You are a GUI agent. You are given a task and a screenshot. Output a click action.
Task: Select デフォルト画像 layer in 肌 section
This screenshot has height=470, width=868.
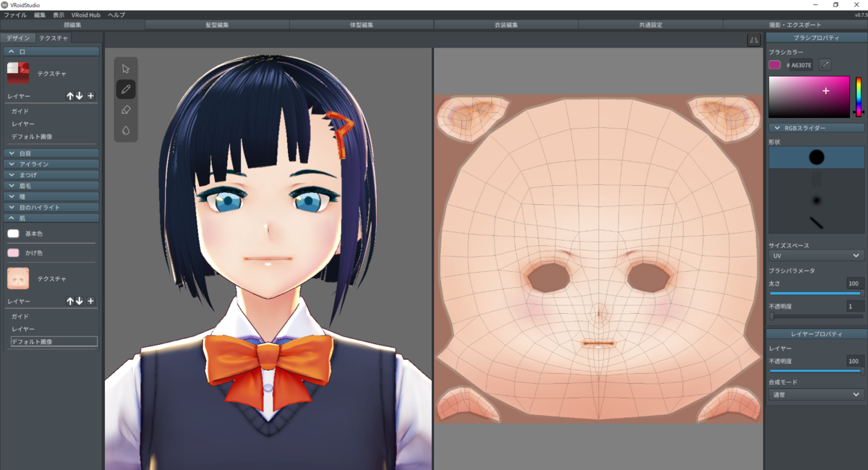tap(53, 341)
